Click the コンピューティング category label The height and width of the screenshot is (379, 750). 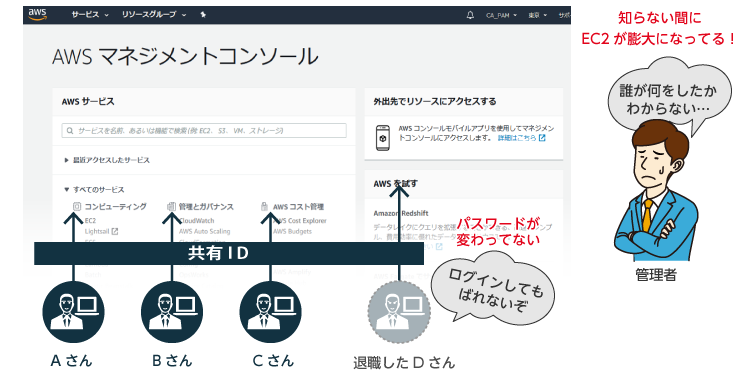pyautogui.click(x=115, y=206)
